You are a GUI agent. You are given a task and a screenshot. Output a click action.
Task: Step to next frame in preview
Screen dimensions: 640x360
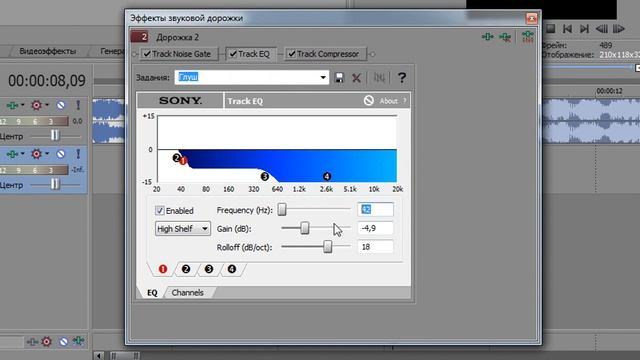point(619,29)
